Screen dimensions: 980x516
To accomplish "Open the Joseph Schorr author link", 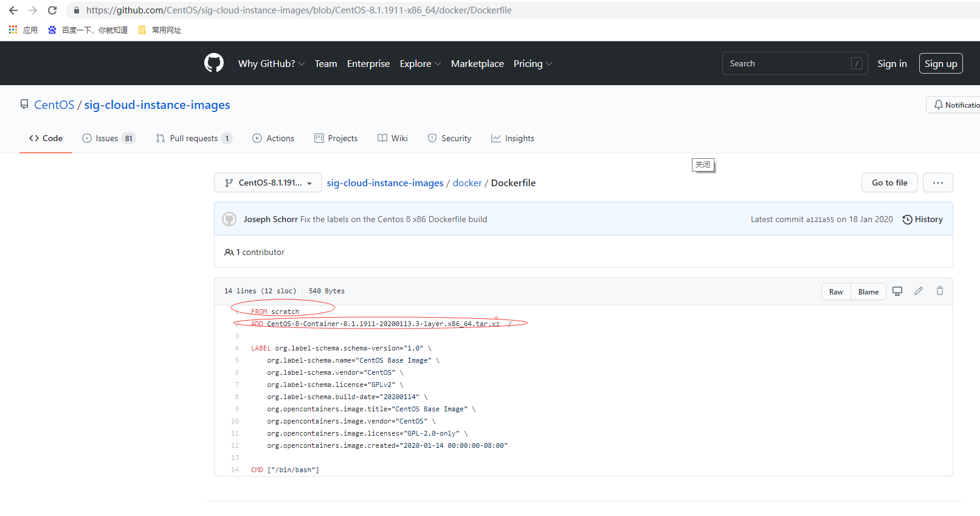I will coord(271,219).
